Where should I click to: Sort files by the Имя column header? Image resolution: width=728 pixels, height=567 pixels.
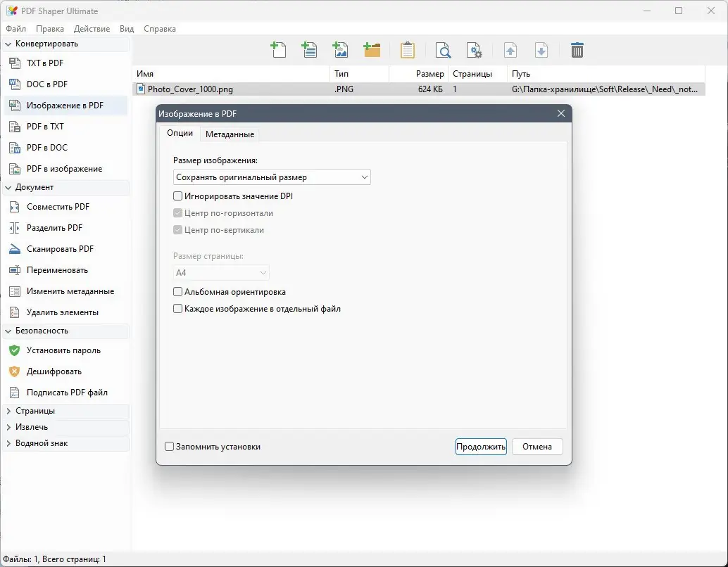click(x=231, y=74)
